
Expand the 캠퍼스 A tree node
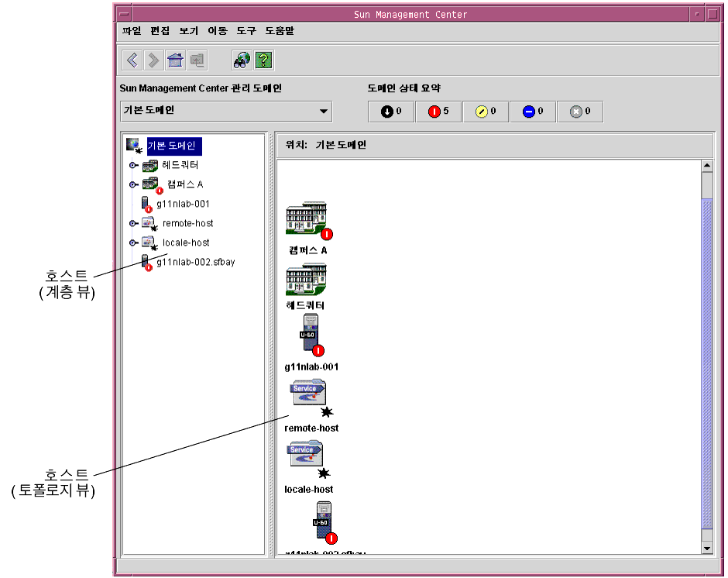point(133,185)
